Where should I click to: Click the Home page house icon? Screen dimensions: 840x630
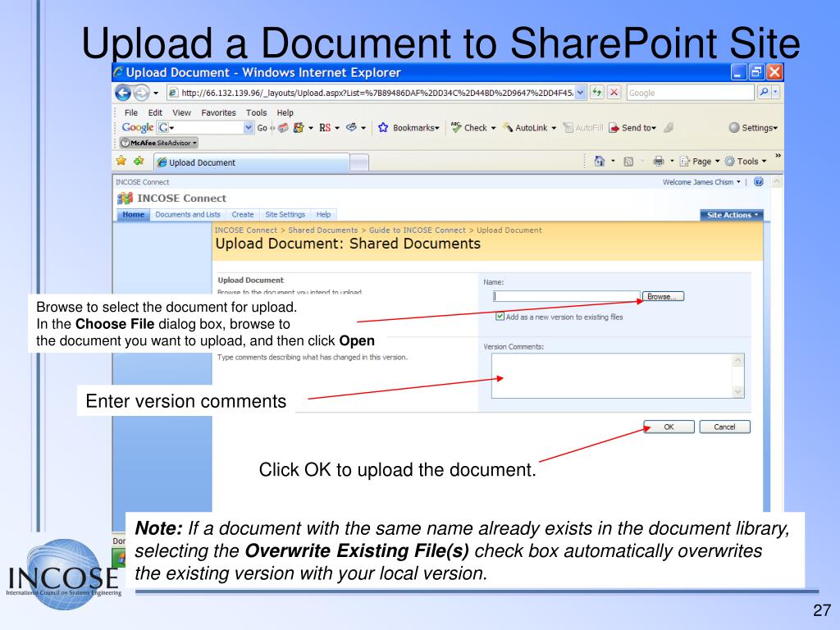click(x=600, y=162)
